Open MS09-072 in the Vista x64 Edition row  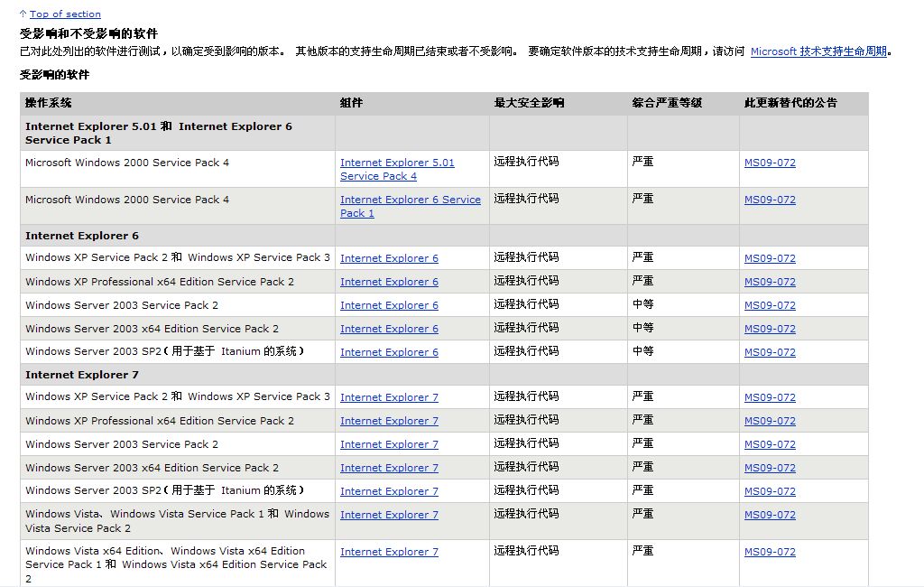770,552
